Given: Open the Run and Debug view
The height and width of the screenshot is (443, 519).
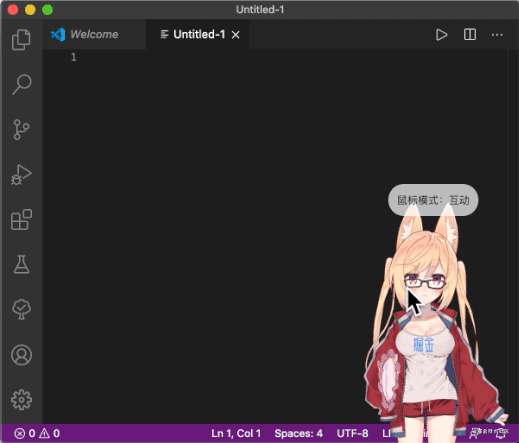Looking at the screenshot, I should pyautogui.click(x=21, y=175).
